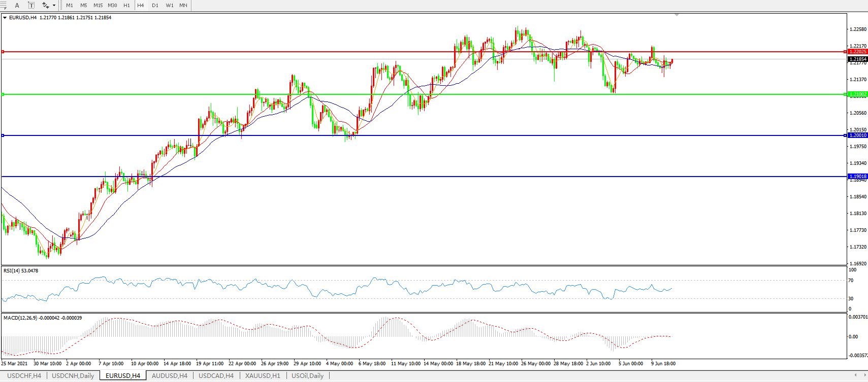Click the red 1.22025 price level label
The width and height of the screenshot is (868, 382).
click(858, 52)
